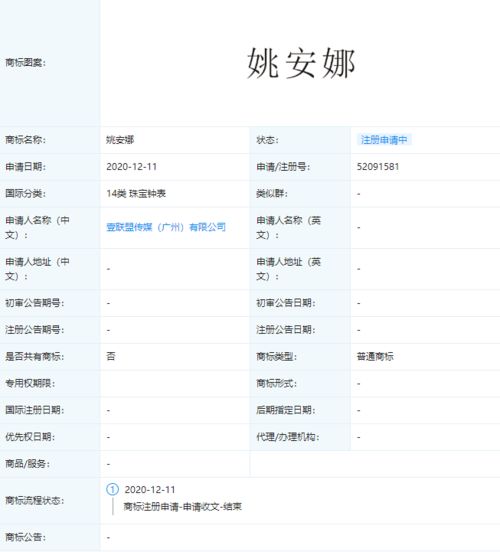
Task: Select text 商标注册申请-申请收文-结束
Action: (x=183, y=507)
